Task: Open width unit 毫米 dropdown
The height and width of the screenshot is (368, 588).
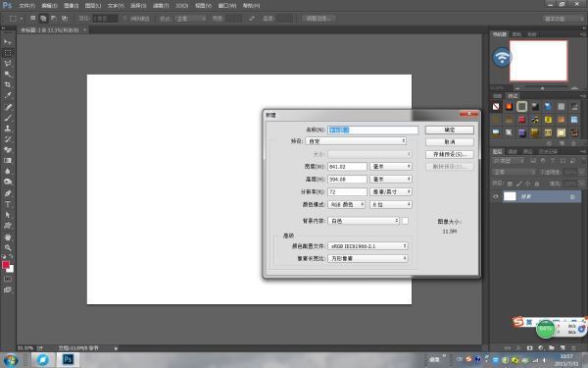Action: 391,167
